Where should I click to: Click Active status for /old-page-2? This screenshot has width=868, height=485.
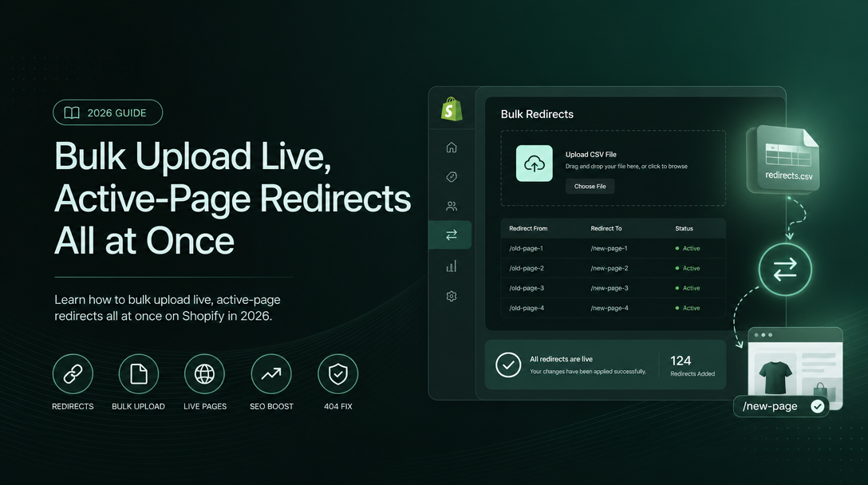tap(688, 268)
